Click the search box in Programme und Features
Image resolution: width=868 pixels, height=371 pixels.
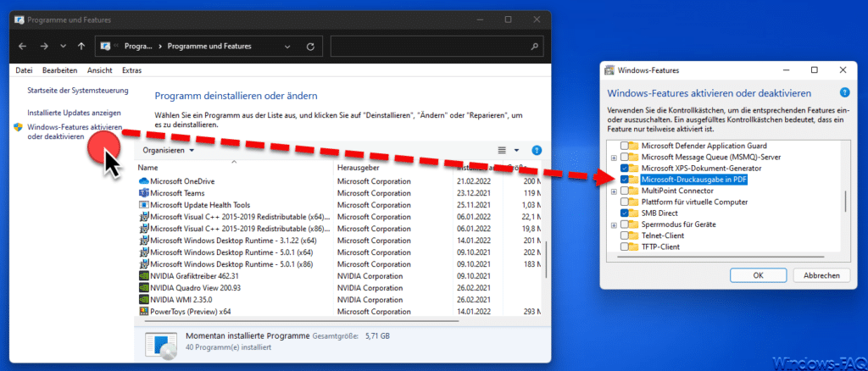click(x=437, y=47)
